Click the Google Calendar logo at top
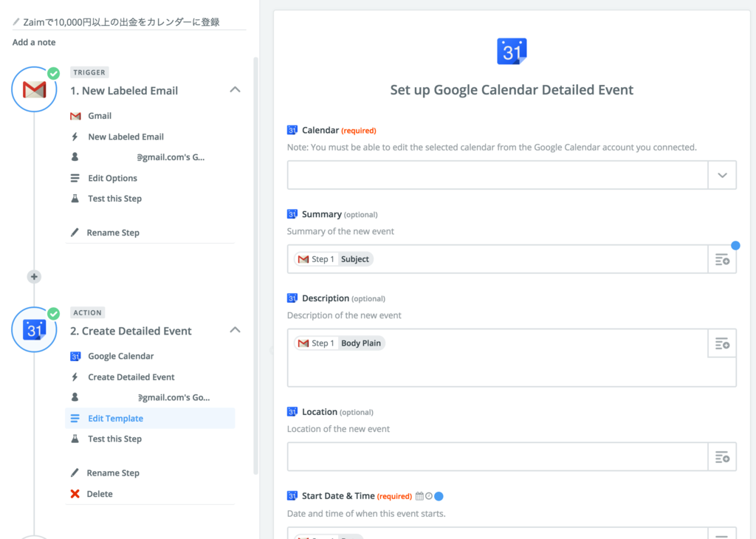Screen dimensions: 756x539 tap(512, 51)
